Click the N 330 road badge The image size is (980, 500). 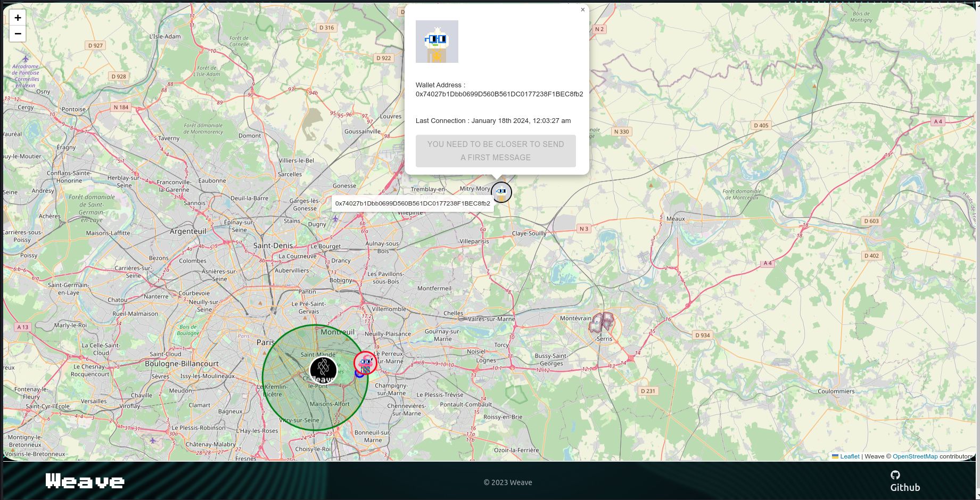point(621,132)
